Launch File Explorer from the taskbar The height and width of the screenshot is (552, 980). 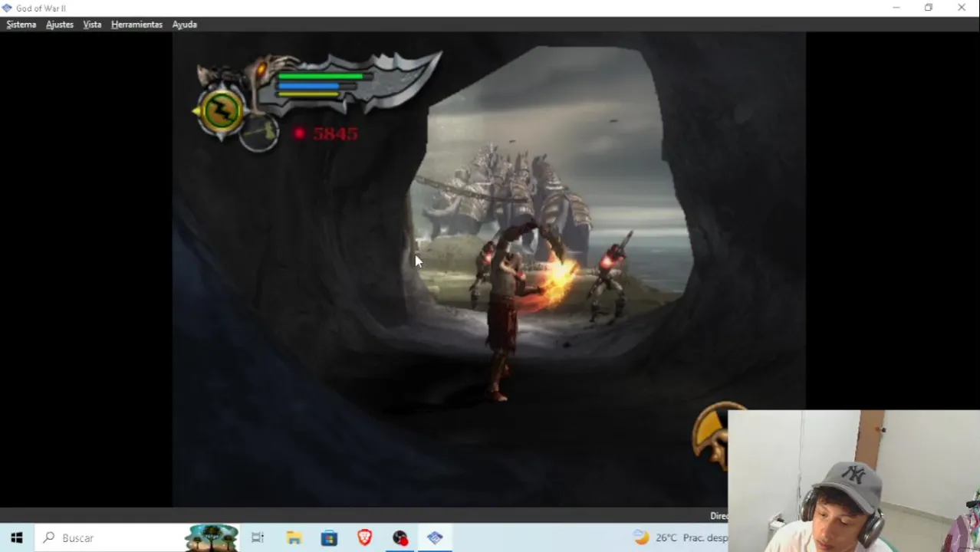[294, 538]
